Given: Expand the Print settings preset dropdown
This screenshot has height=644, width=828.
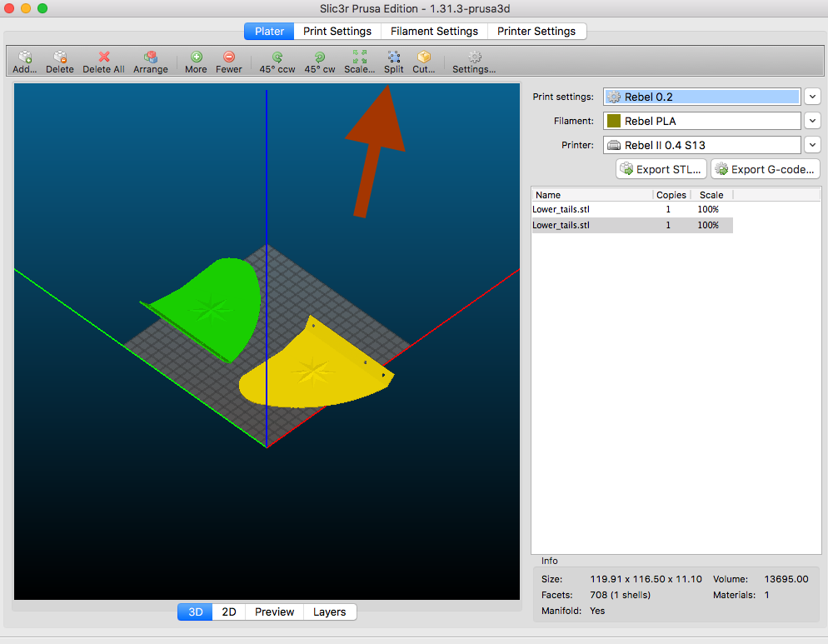Looking at the screenshot, I should [x=813, y=97].
